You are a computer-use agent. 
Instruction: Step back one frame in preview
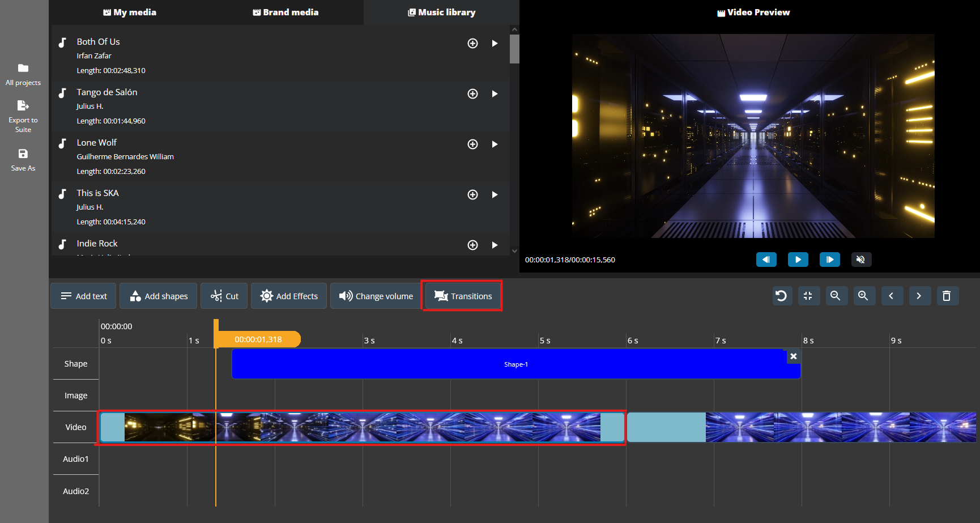[x=766, y=260]
